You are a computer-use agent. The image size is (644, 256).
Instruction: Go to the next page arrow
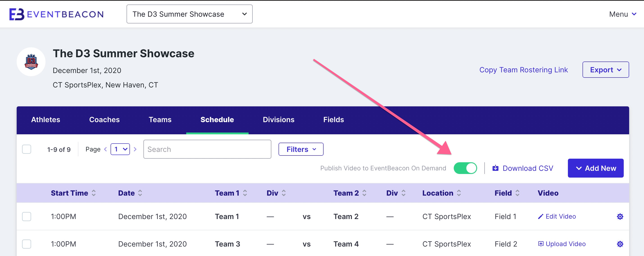(x=135, y=149)
